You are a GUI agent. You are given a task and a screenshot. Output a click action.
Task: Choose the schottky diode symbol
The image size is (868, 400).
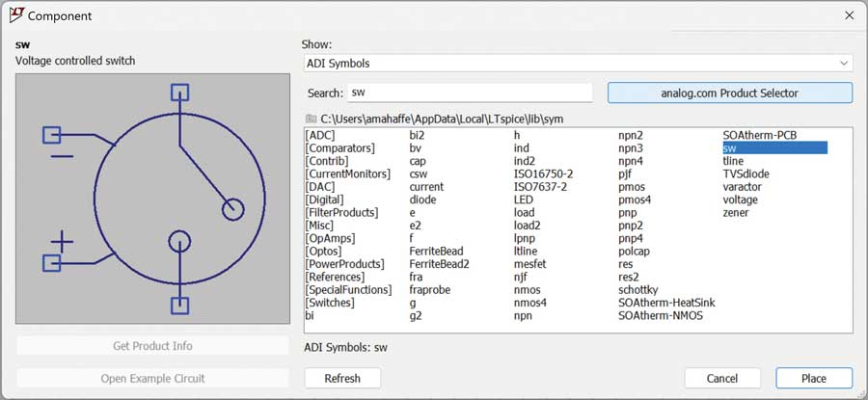pos(638,290)
